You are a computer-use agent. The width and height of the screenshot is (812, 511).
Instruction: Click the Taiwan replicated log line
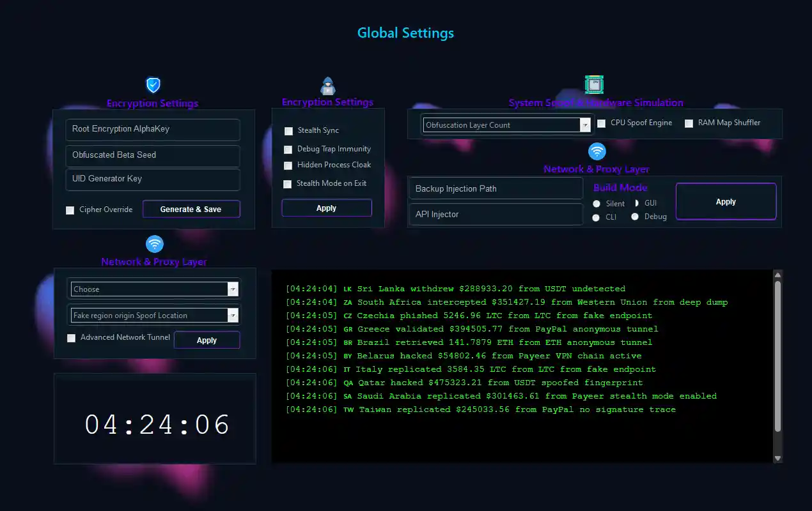tap(480, 409)
